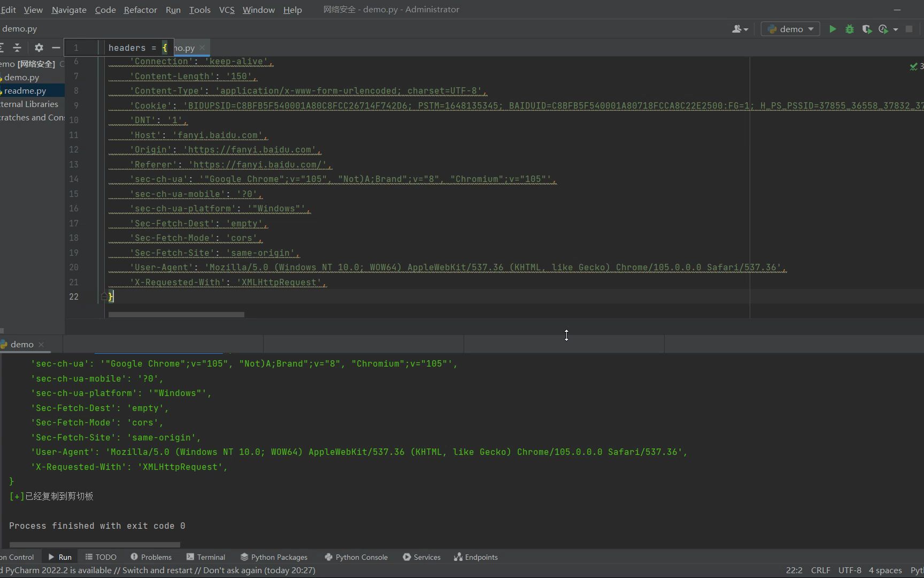Select readme.py in the project tree
The height and width of the screenshot is (578, 924).
coord(25,91)
